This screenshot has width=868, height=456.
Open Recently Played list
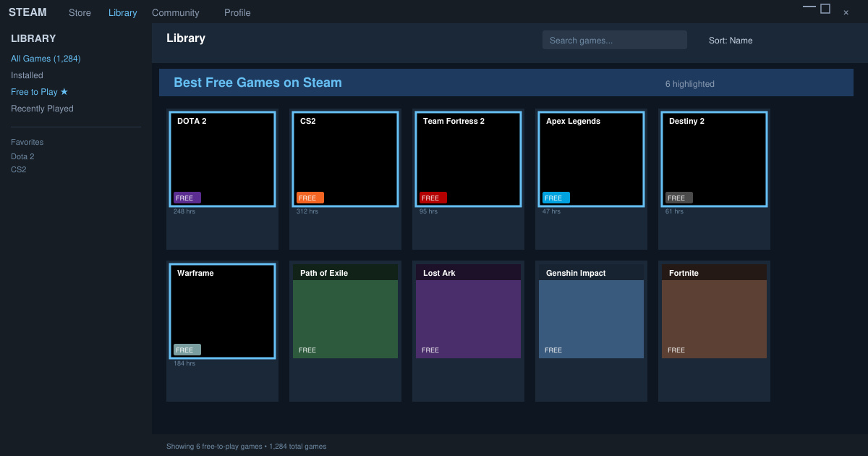click(x=42, y=109)
